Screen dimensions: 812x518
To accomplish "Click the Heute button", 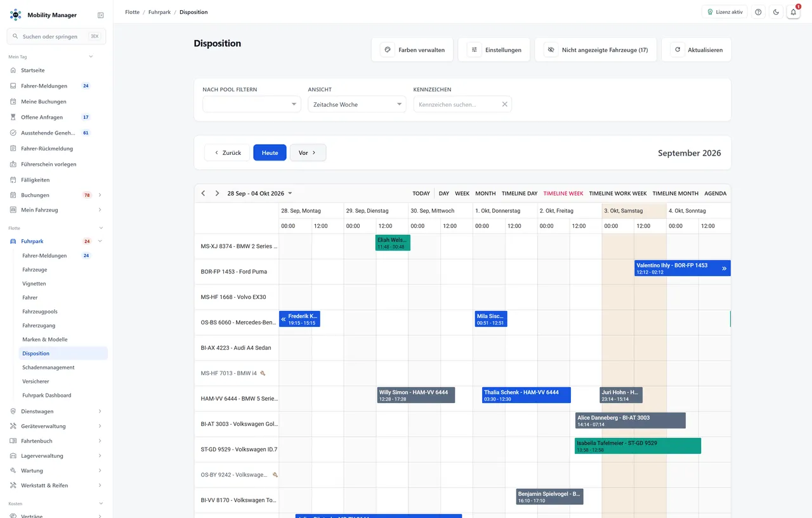I will (270, 152).
